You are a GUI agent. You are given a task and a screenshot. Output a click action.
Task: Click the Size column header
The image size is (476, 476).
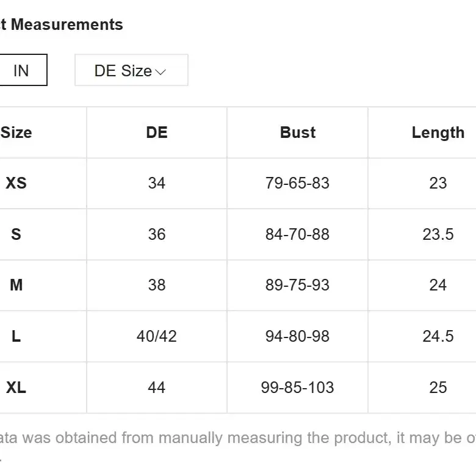[x=16, y=132]
